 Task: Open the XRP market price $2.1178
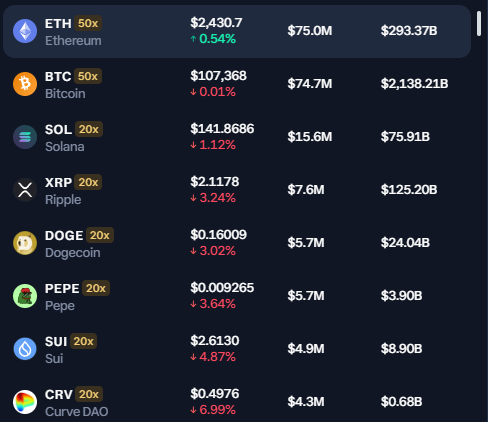(215, 182)
